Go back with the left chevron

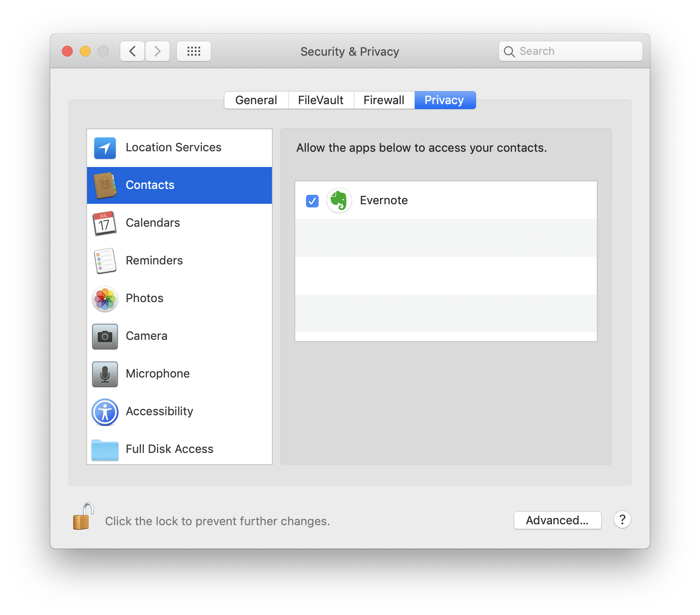tap(132, 51)
